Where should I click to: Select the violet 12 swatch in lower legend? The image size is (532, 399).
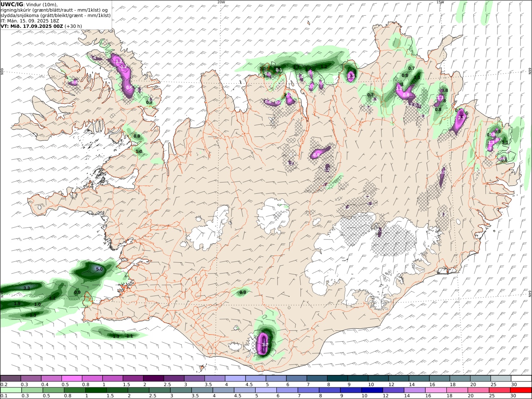point(393,390)
